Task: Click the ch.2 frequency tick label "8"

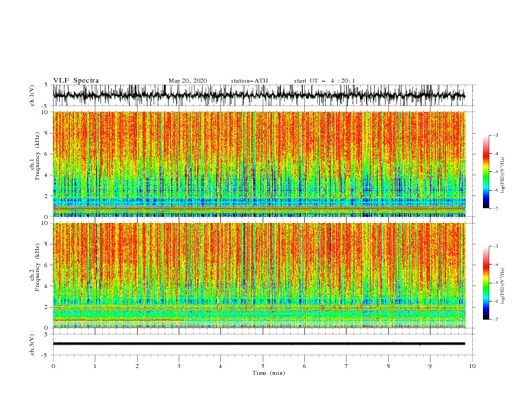Action: coord(47,244)
